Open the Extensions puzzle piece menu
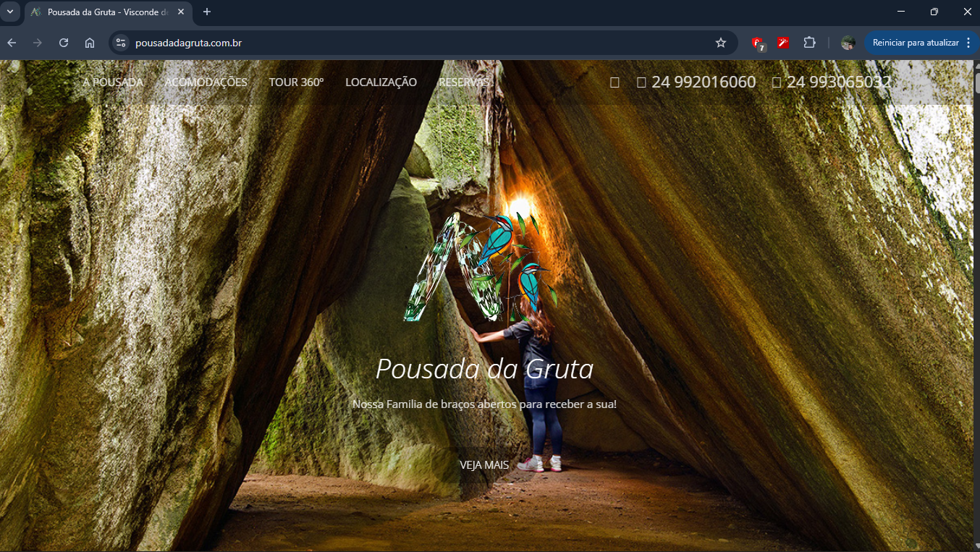The height and width of the screenshot is (552, 980). (809, 43)
